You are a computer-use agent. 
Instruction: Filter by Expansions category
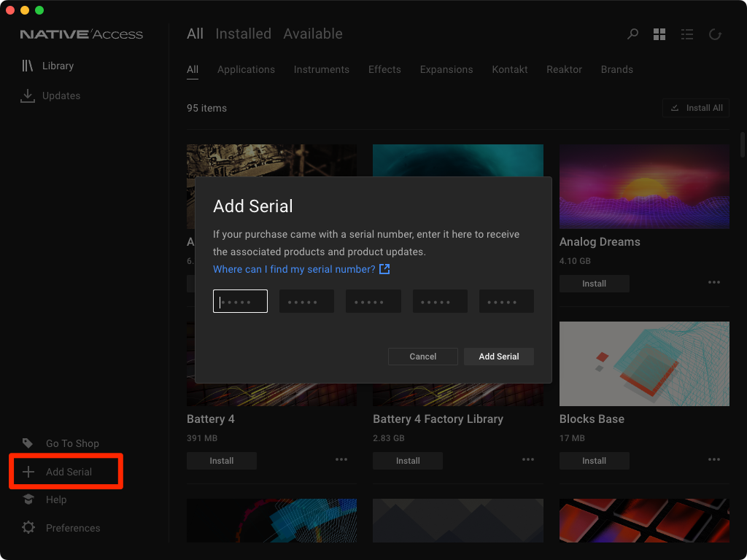[446, 69]
